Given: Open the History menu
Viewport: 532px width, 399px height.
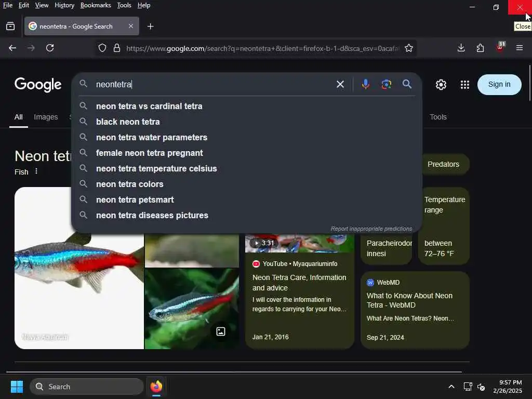Looking at the screenshot, I should [64, 5].
